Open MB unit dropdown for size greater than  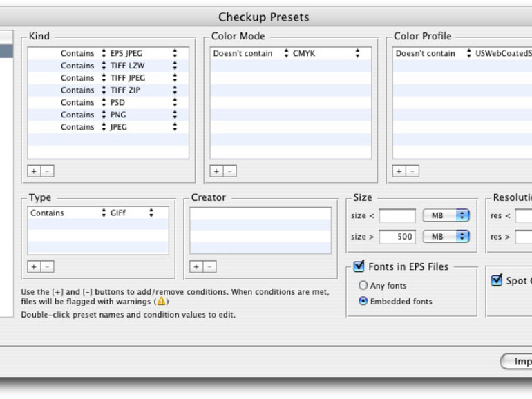click(x=446, y=237)
